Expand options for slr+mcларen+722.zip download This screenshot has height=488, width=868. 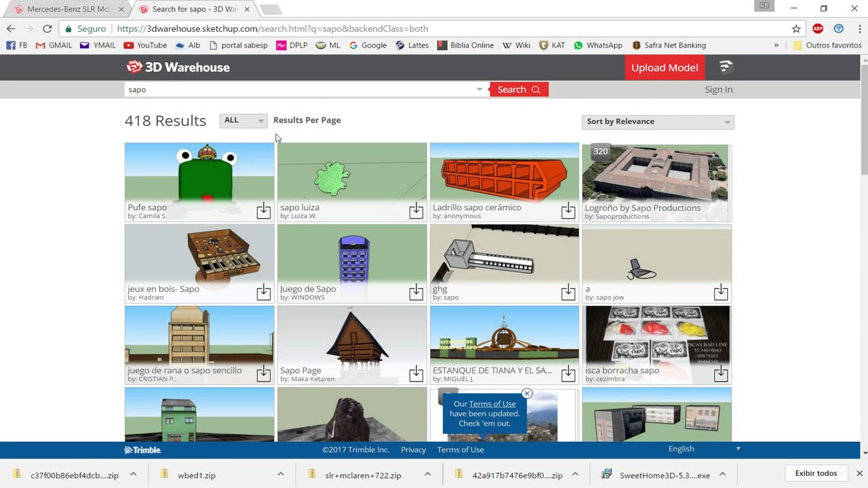point(428,474)
